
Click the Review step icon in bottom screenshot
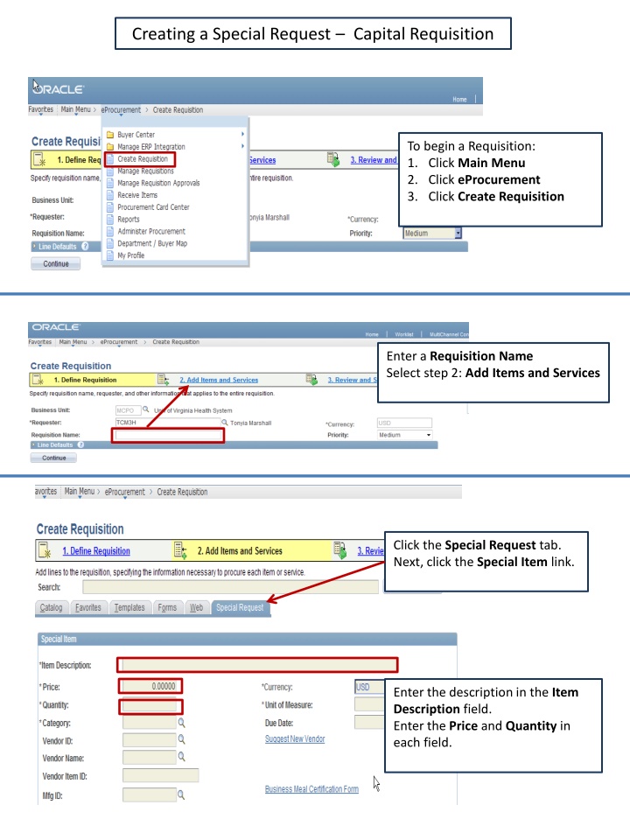[x=340, y=550]
